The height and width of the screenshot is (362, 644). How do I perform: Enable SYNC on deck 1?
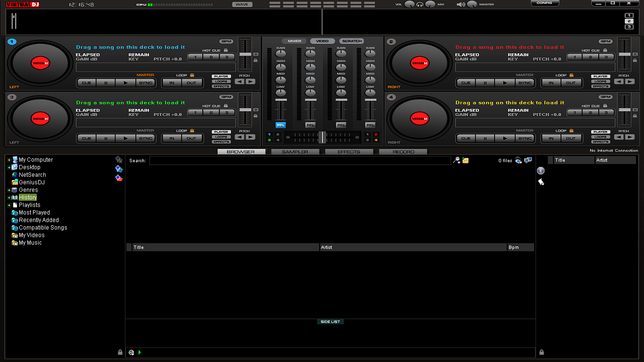(x=145, y=82)
